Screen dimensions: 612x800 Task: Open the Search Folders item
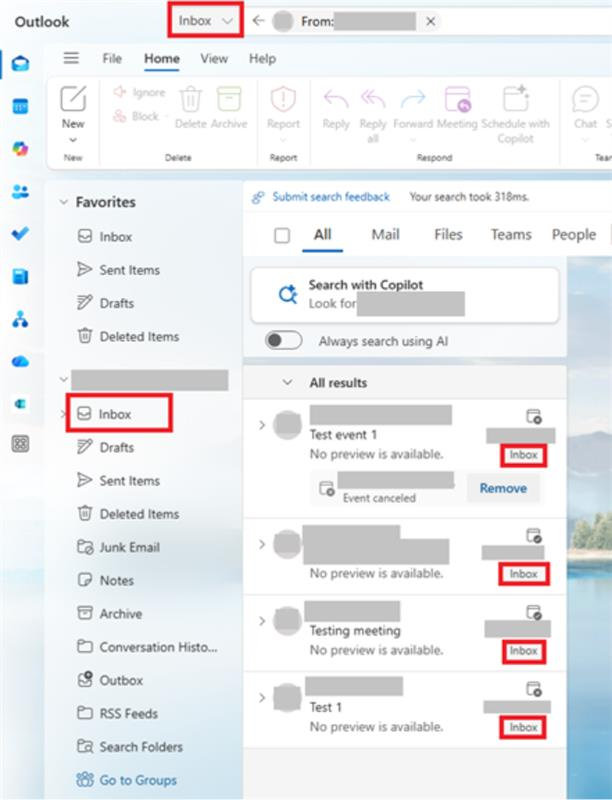(141, 747)
